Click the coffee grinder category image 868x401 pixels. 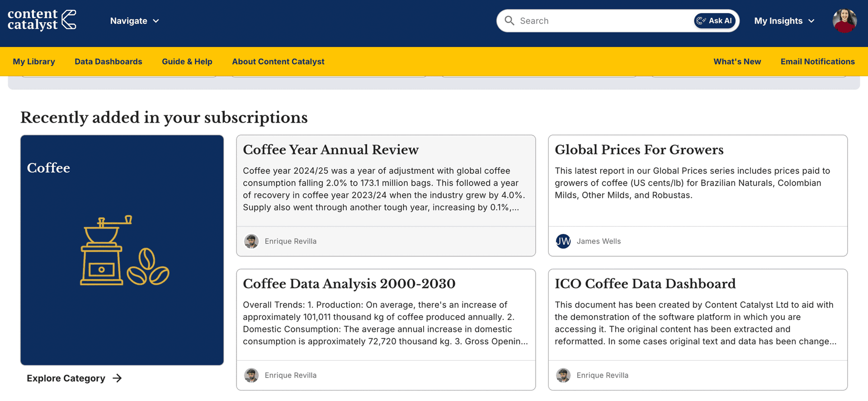tap(125, 250)
